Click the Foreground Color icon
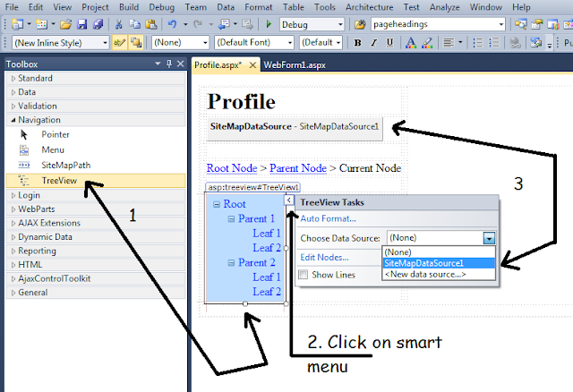This screenshot has width=573, height=392. coord(411,43)
